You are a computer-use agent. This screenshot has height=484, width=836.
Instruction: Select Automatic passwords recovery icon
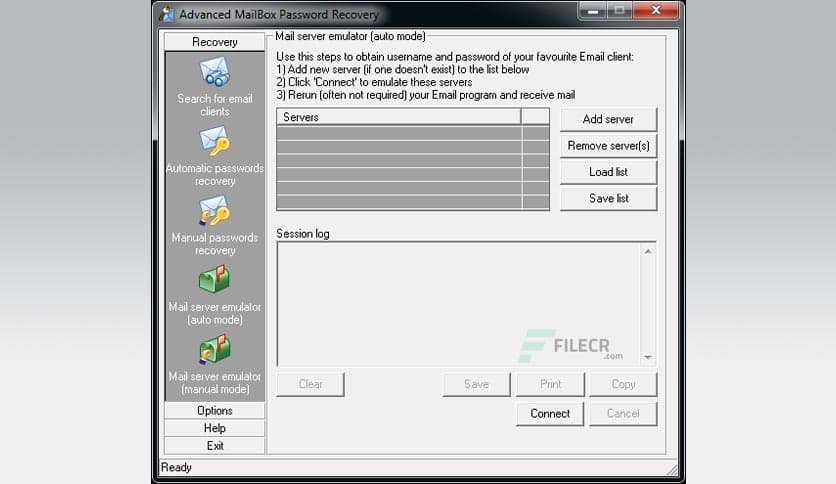pyautogui.click(x=215, y=141)
